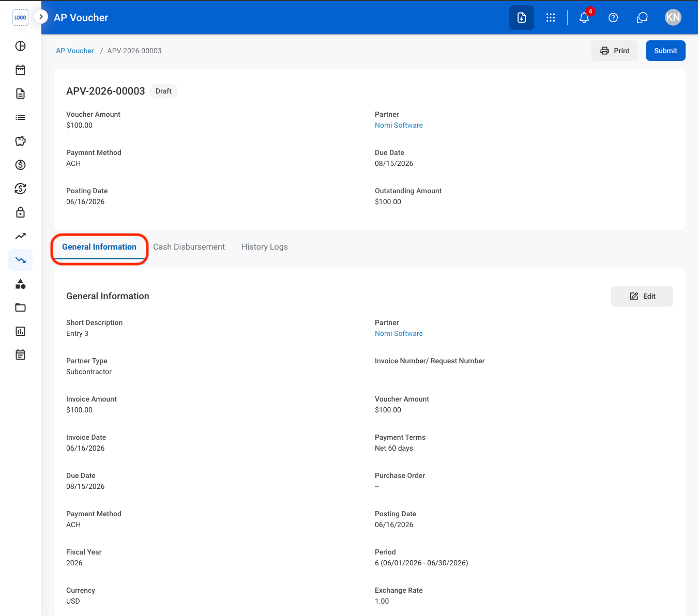Screen dimensions: 698x616
Task: Click the Subcontractor partner type value
Action: [89, 372]
